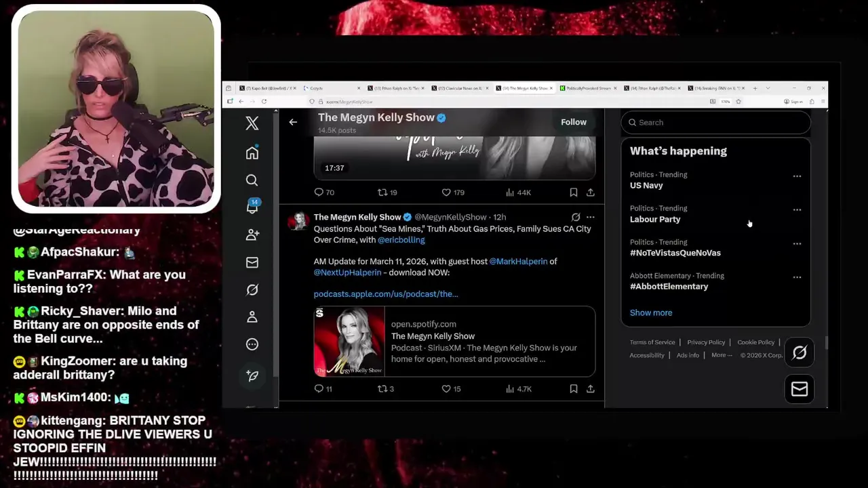868x488 pixels.
Task: Open floating Grok button at bottom right
Action: coord(800,352)
